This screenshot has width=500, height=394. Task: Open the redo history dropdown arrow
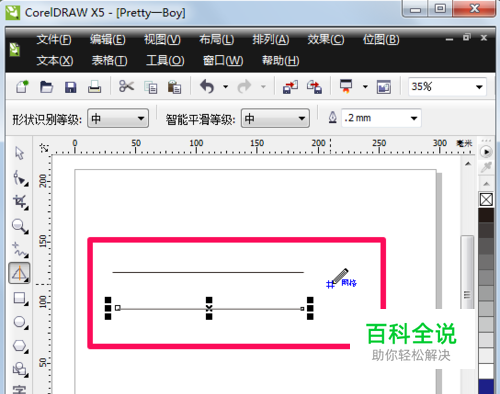263,87
